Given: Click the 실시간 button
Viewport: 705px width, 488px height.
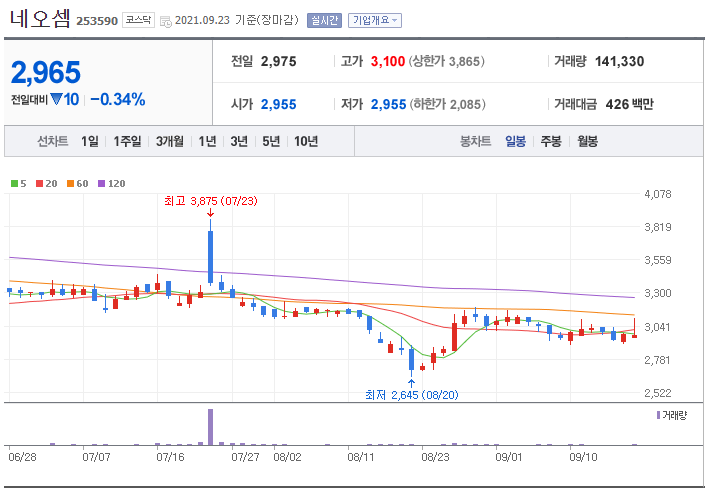Looking at the screenshot, I should tap(324, 21).
